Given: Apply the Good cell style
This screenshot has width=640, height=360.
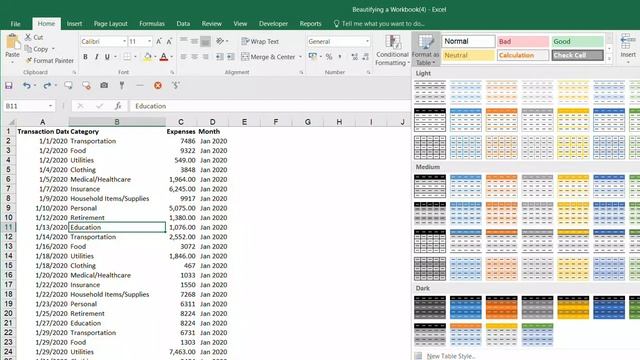Looking at the screenshot, I should pos(578,41).
